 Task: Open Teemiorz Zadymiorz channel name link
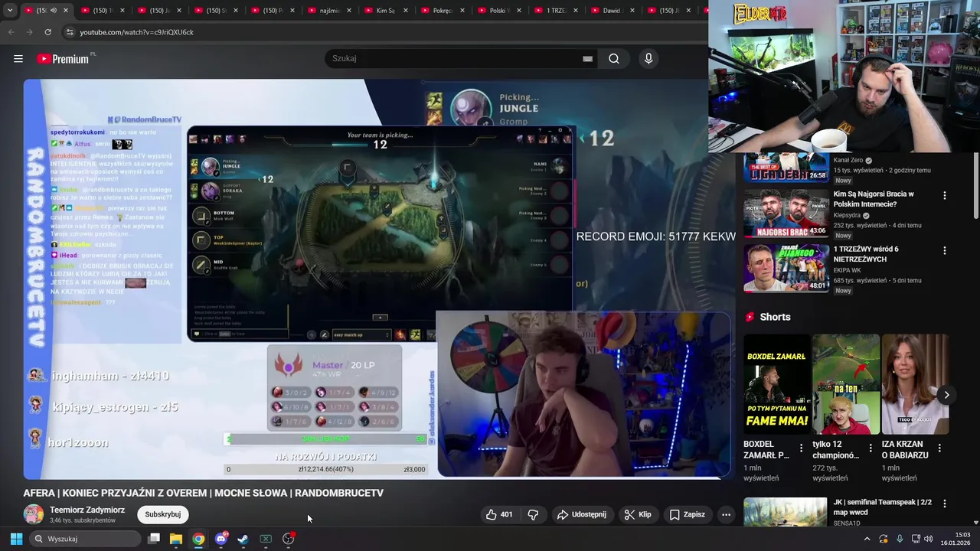(x=87, y=510)
